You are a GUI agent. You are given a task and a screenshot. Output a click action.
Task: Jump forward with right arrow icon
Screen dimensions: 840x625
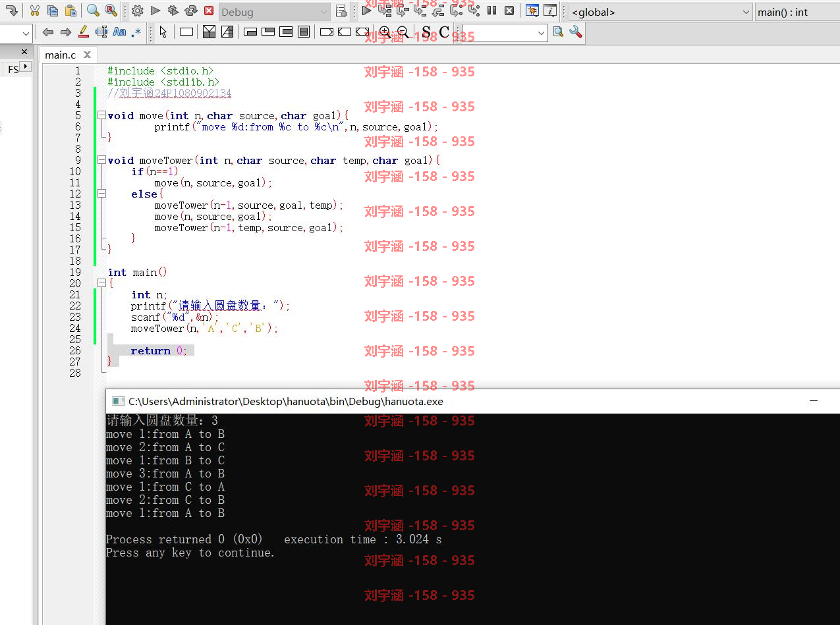coord(65,32)
